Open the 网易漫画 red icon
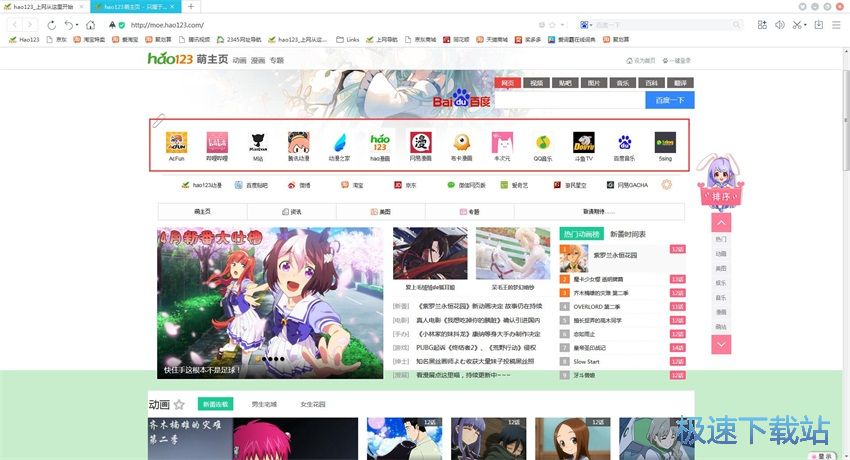850x460 pixels. pyautogui.click(x=421, y=142)
